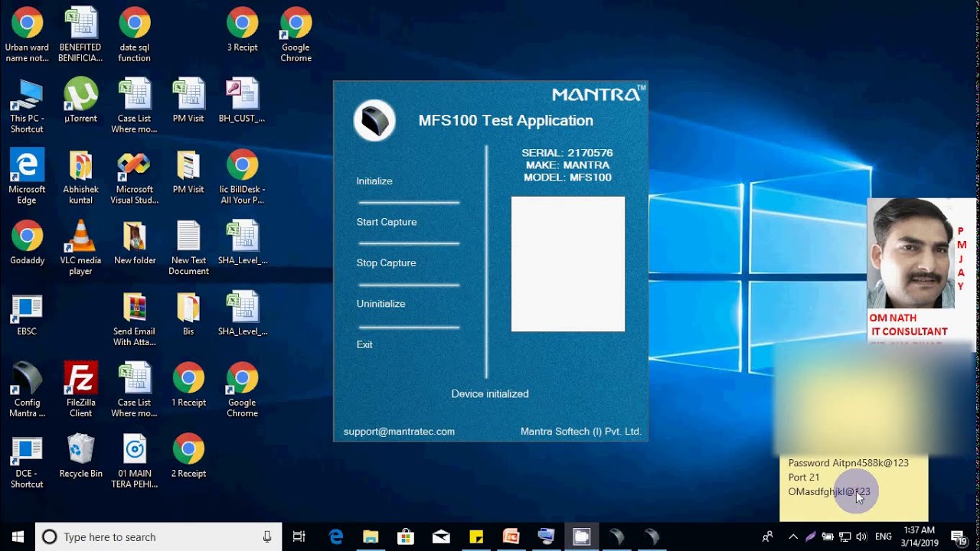The width and height of the screenshot is (980, 551).
Task: Launch FileZilla Client
Action: click(x=80, y=391)
